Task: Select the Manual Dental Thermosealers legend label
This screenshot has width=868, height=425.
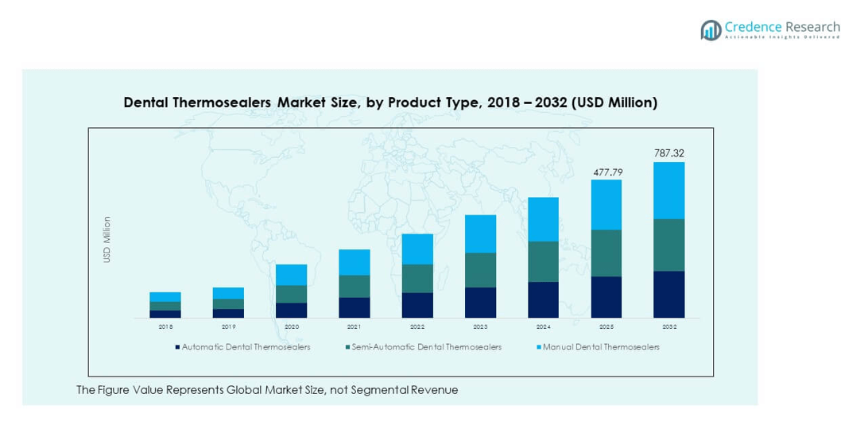Action: [601, 347]
